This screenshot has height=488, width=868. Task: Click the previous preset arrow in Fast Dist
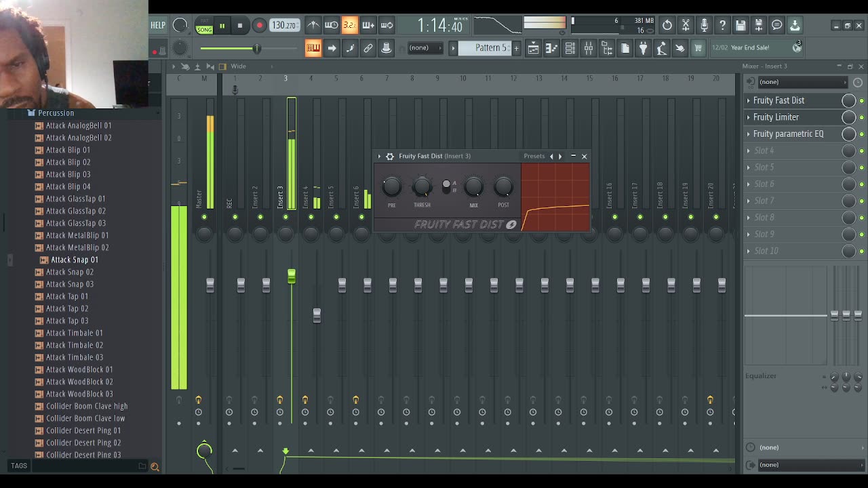pyautogui.click(x=551, y=157)
